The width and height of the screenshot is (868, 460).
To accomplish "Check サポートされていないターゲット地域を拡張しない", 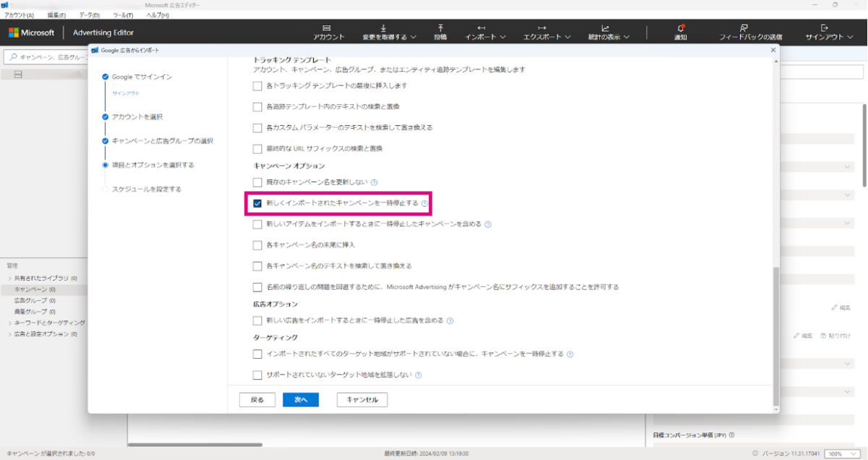I will pos(258,375).
